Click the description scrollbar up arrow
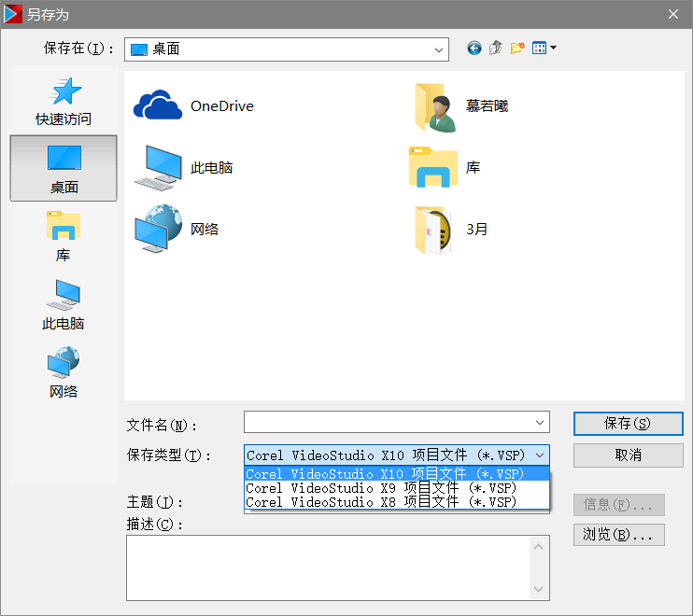 [538, 547]
